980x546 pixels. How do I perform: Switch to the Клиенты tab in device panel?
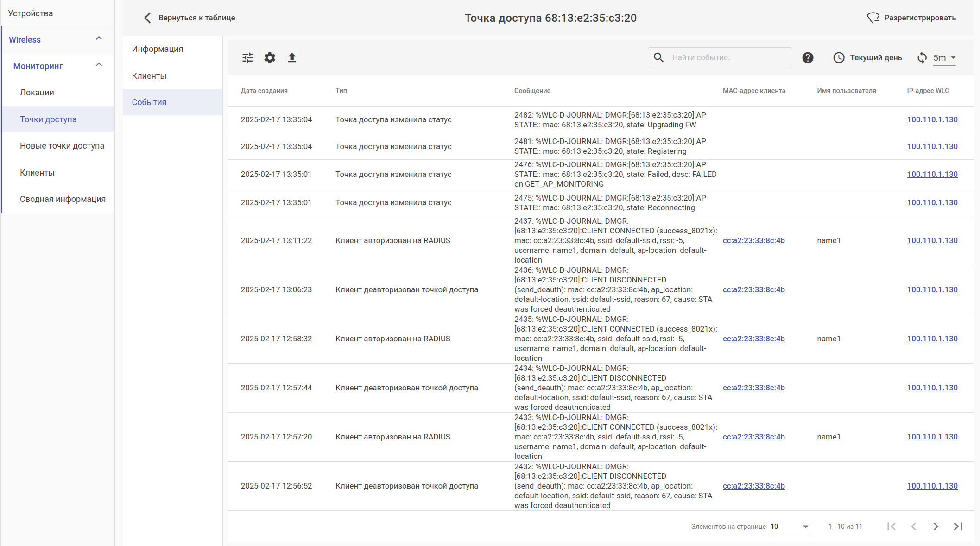click(149, 76)
